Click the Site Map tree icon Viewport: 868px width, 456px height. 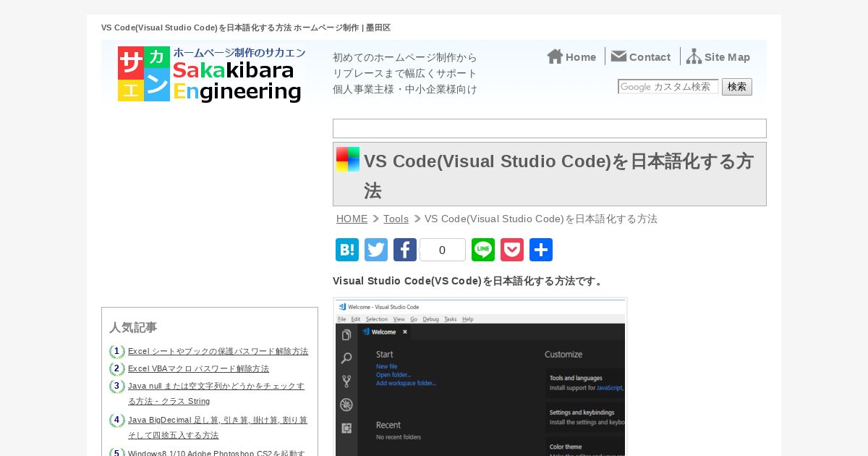pyautogui.click(x=694, y=56)
